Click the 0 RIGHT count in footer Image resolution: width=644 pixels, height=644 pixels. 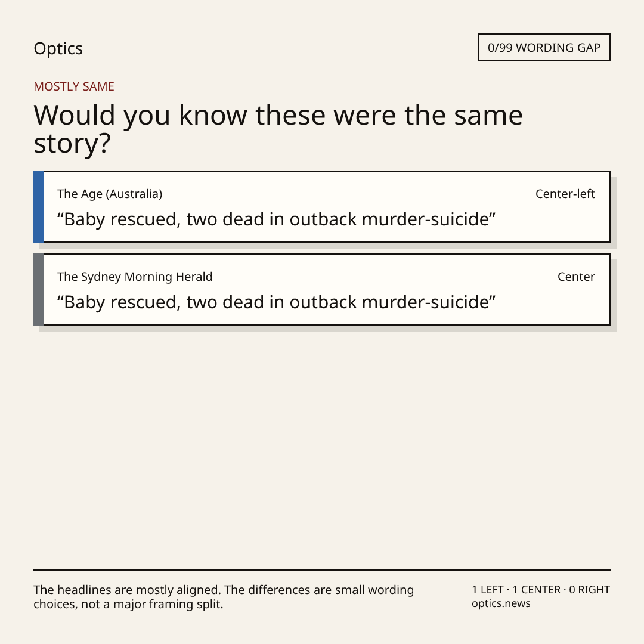coord(589,590)
